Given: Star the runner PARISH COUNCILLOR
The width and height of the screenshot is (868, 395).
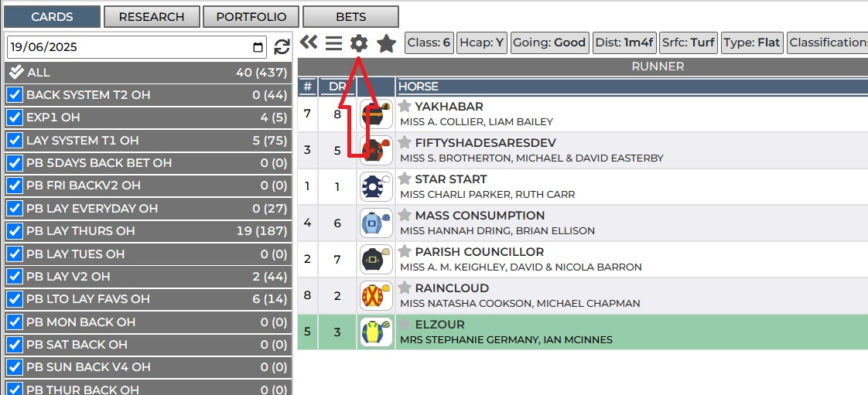Looking at the screenshot, I should [405, 252].
